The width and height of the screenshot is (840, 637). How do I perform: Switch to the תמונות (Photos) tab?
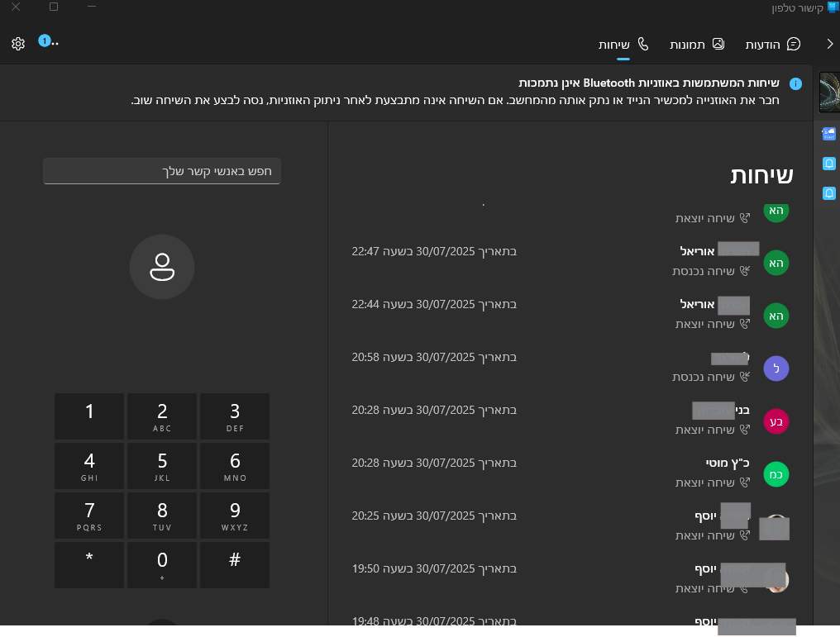tap(696, 44)
